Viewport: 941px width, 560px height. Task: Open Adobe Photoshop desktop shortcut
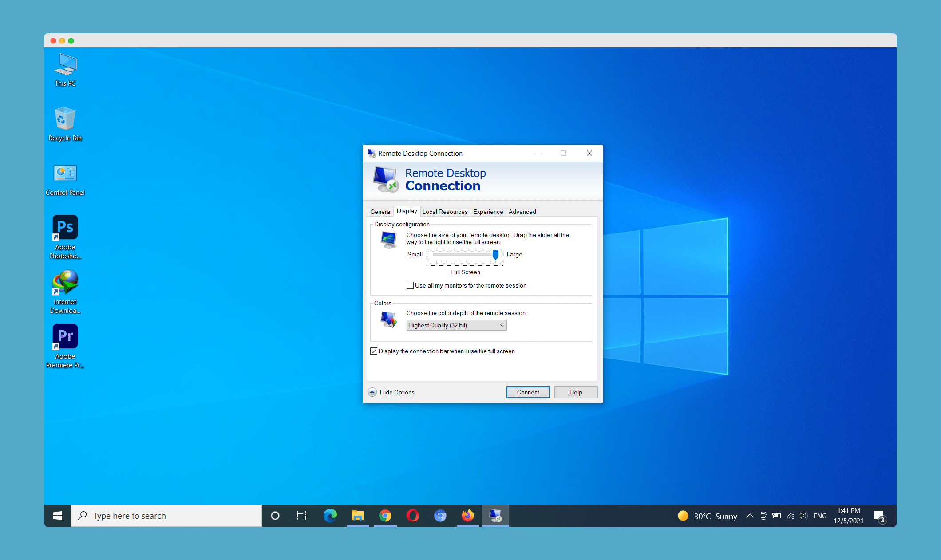point(65,228)
